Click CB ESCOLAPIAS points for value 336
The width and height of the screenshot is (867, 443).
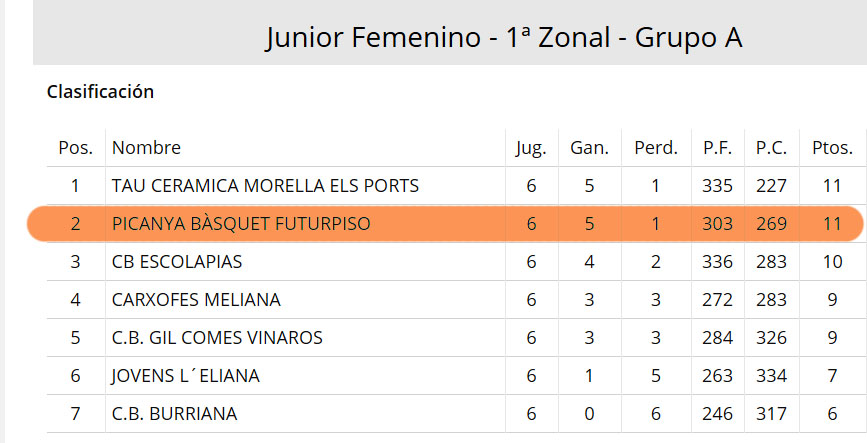(x=717, y=262)
